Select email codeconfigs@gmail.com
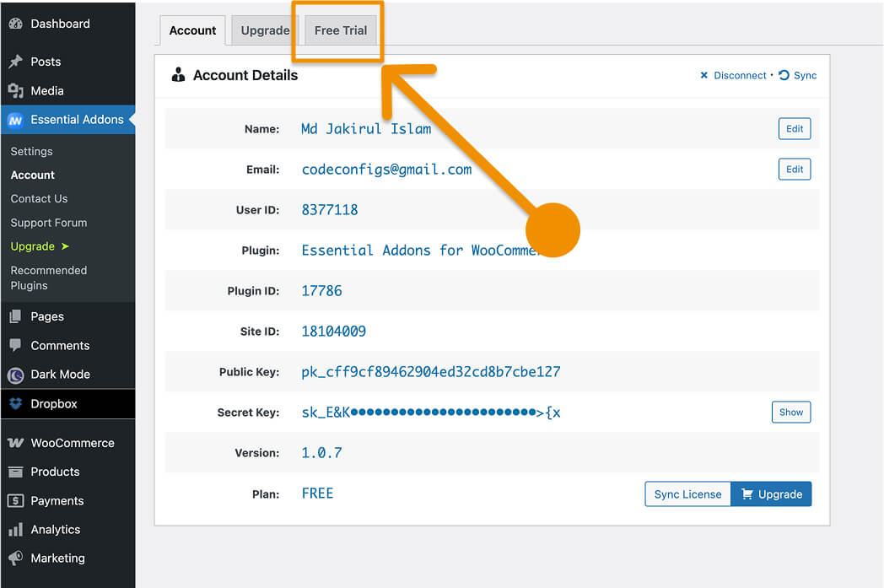Screen dimensions: 884x588 tap(386, 170)
